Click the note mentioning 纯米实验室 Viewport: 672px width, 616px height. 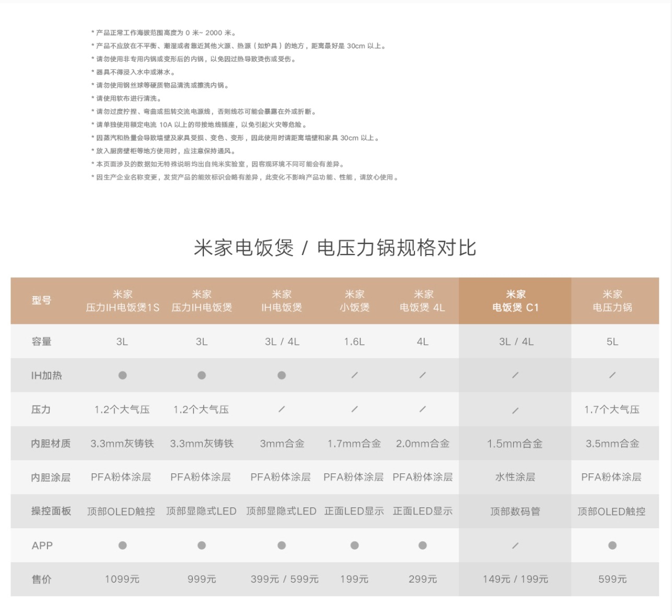point(218,164)
